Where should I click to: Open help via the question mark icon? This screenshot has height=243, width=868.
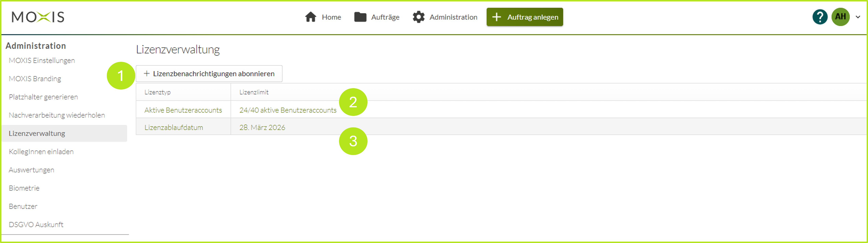[x=819, y=17]
